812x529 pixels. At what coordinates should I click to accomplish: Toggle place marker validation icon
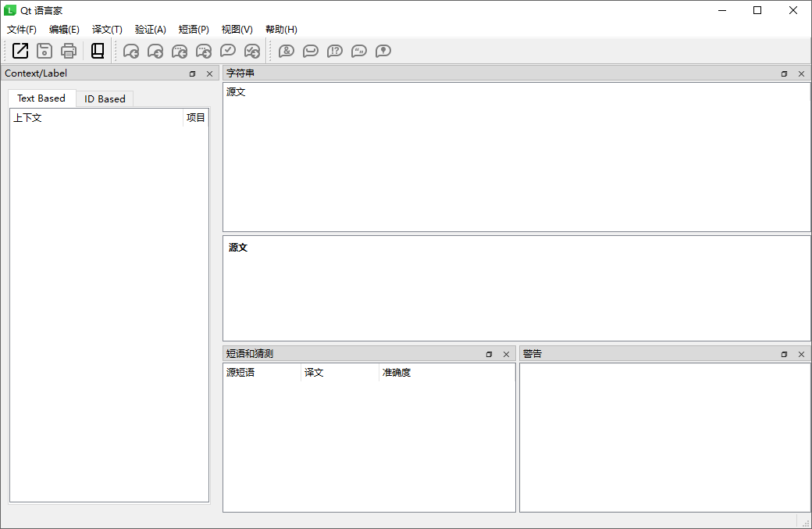coord(383,51)
